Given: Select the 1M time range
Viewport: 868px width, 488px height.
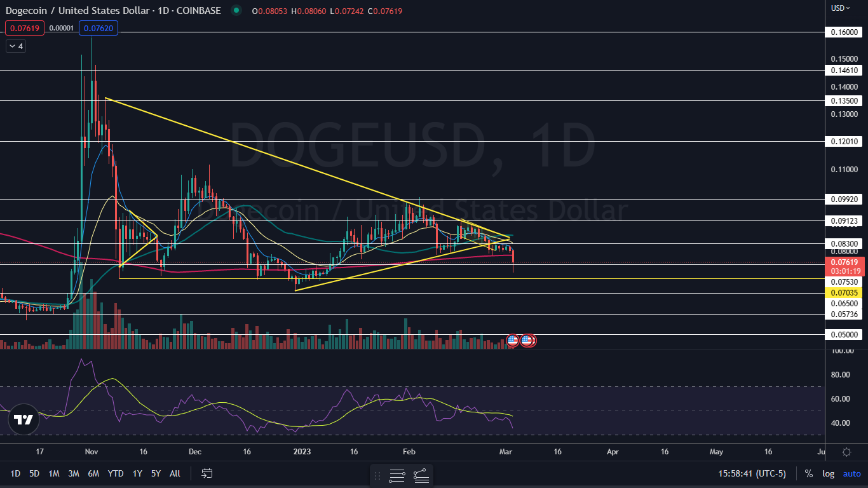Looking at the screenshot, I should pyautogui.click(x=54, y=473).
